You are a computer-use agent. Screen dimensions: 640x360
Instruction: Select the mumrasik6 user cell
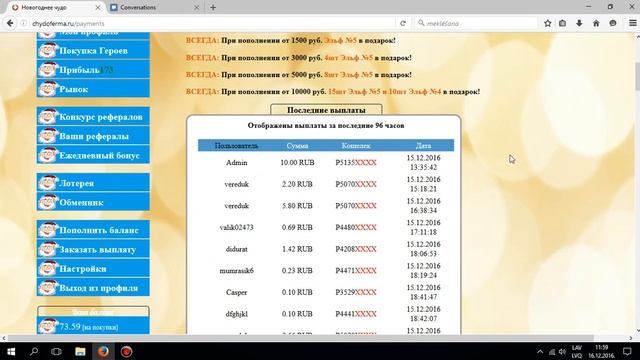pos(236,271)
